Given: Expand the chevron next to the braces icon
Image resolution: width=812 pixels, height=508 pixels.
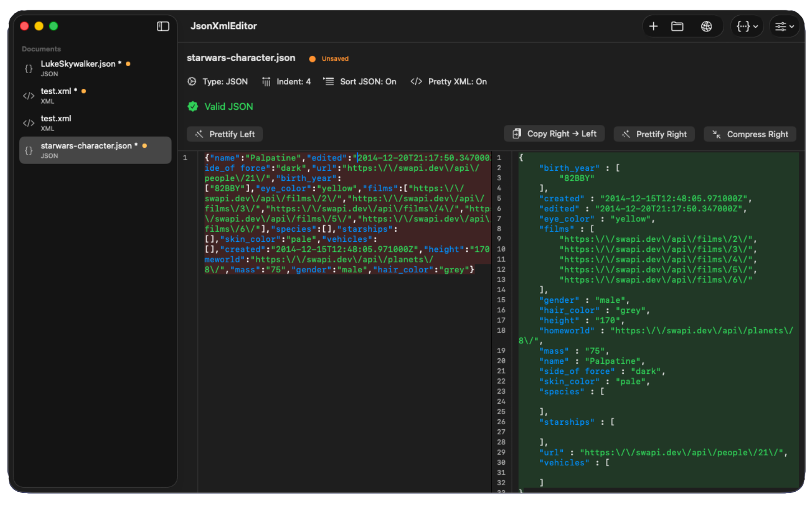Looking at the screenshot, I should pyautogui.click(x=756, y=26).
